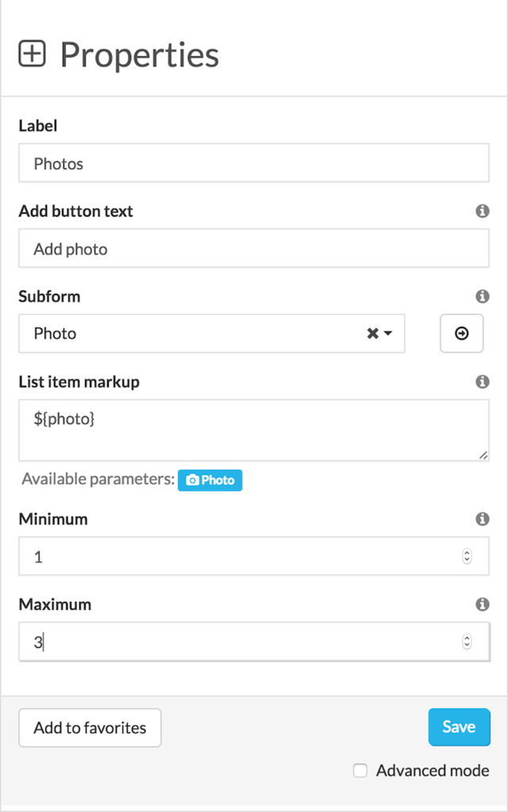
Task: Enable Advanced mode checkbox
Action: click(x=360, y=771)
